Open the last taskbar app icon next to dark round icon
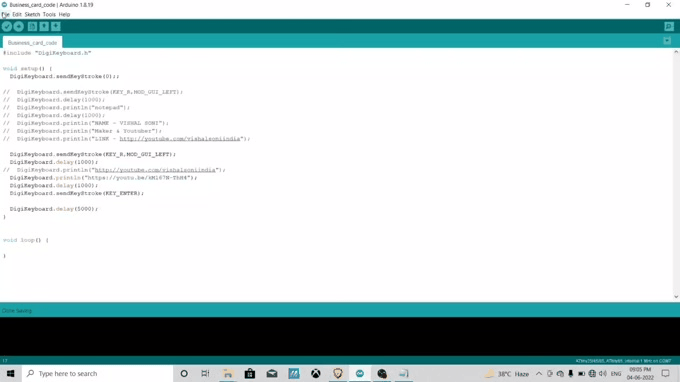The width and height of the screenshot is (680, 382). (x=404, y=373)
